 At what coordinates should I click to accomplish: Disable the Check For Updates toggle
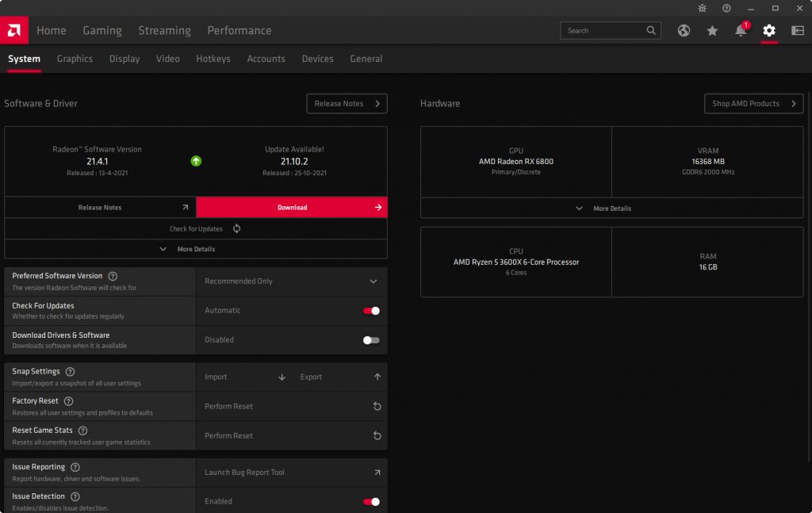[371, 311]
